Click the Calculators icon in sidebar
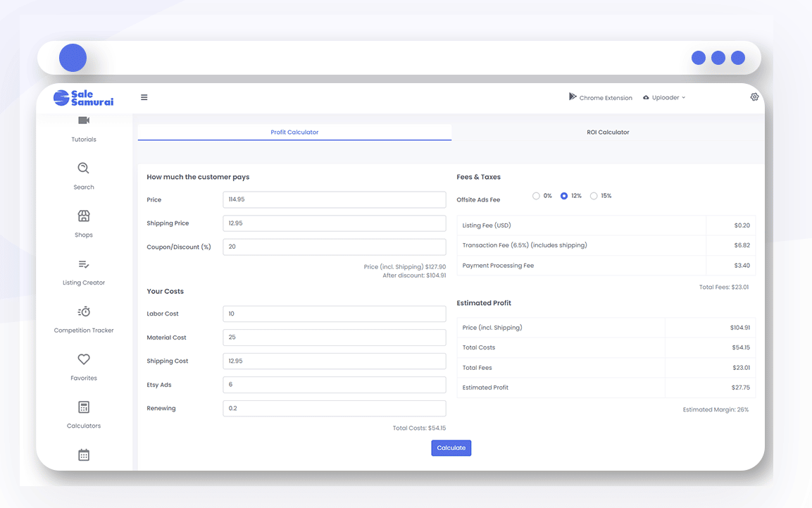The height and width of the screenshot is (508, 812). (x=84, y=407)
